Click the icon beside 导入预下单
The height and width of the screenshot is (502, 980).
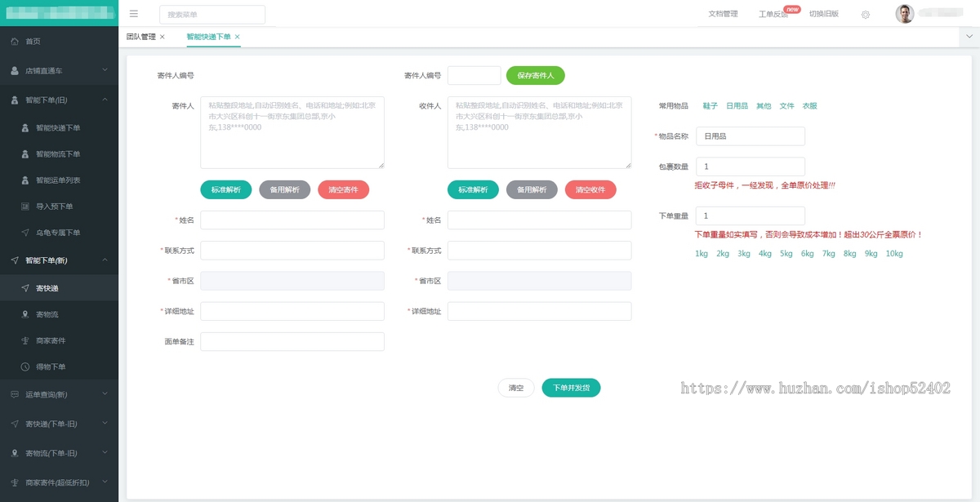click(25, 207)
